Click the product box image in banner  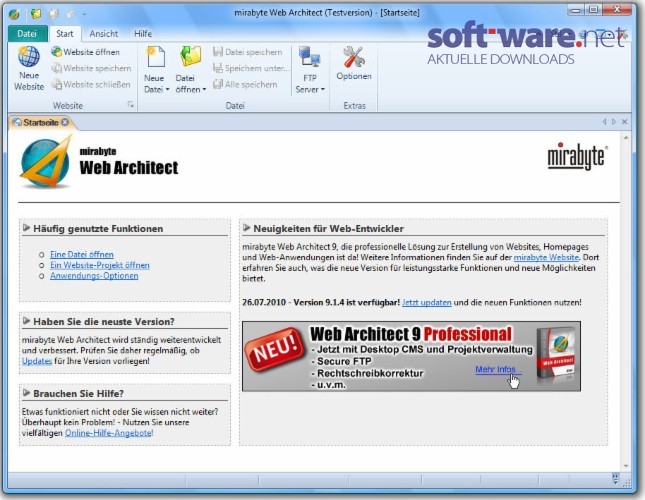tap(556, 354)
